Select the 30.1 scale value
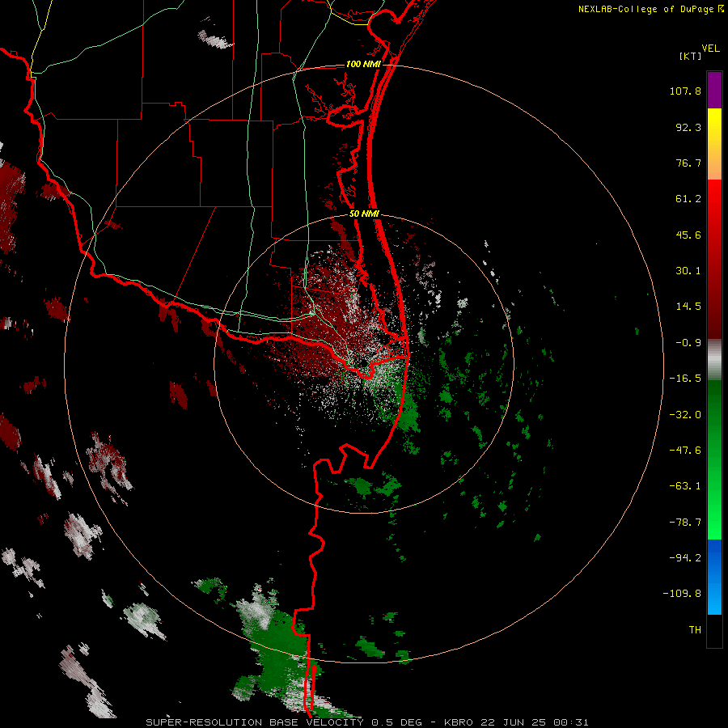 click(688, 271)
